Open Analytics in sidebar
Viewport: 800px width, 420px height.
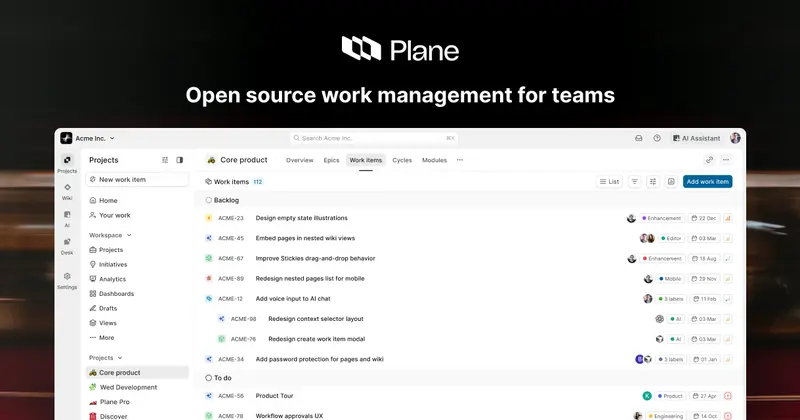(137, 279)
